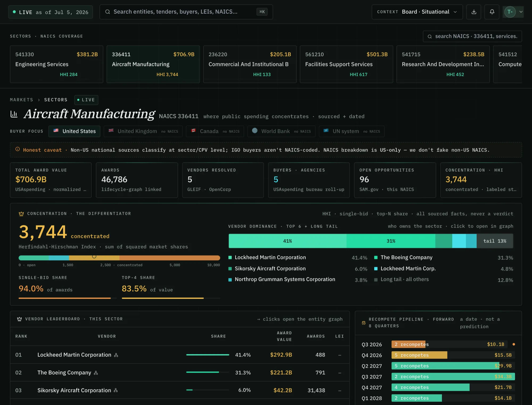Screen dimensions: 532x405
Task: Open Lockheed Martin Corporation entity graph icon
Action: click(116, 355)
